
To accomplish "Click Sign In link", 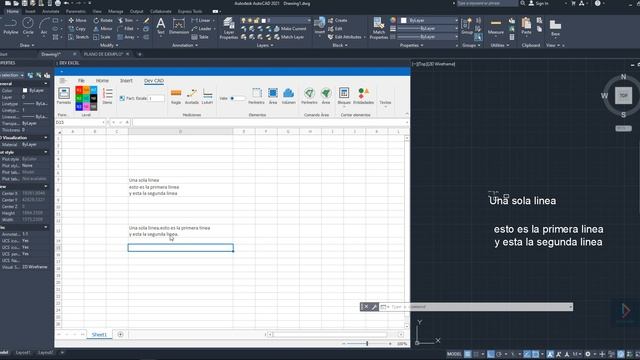I will tap(539, 3).
